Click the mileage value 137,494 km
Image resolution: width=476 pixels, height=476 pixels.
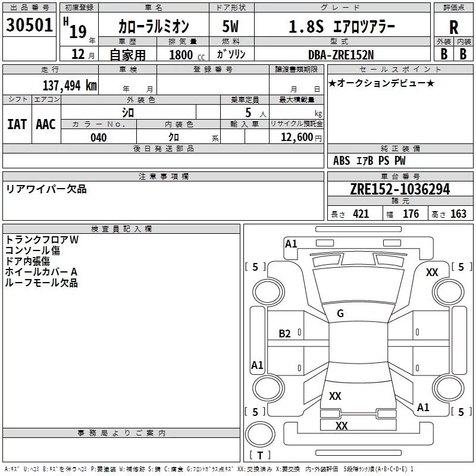(x=70, y=85)
